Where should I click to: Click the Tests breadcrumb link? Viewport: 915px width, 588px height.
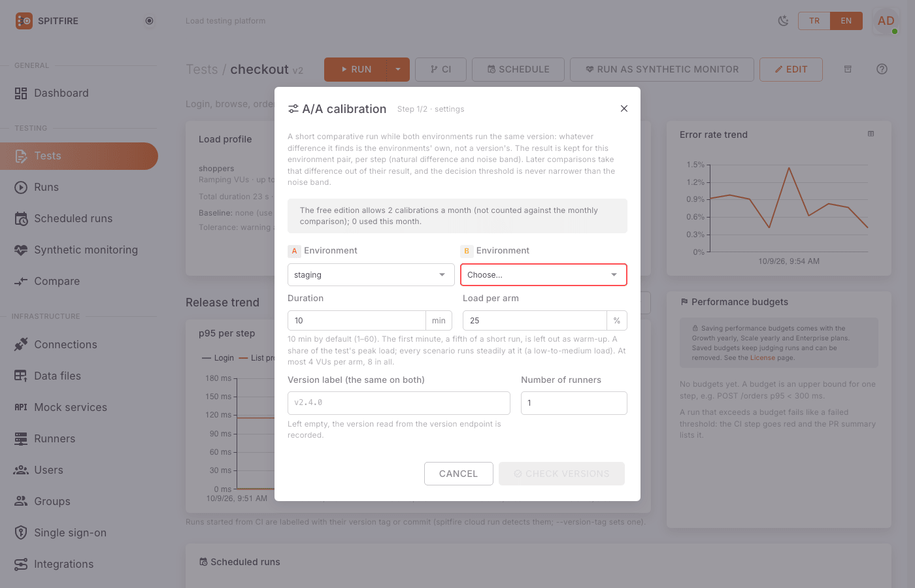[202, 70]
